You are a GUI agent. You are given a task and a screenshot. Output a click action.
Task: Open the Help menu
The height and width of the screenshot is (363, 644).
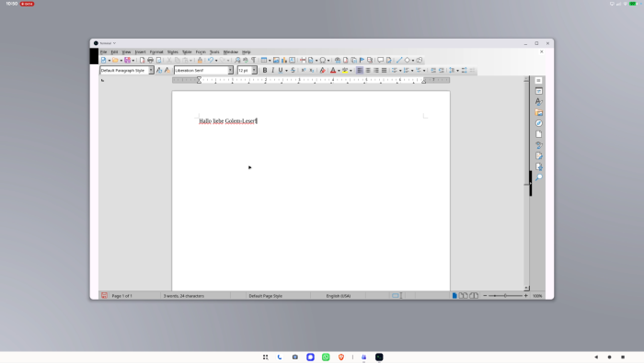(x=246, y=52)
